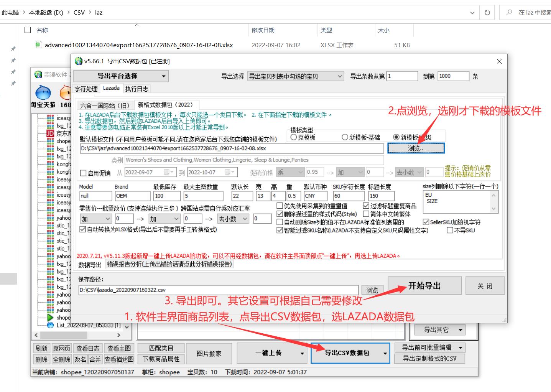This screenshot has width=551, height=392.
Task: Select the green play-arrow shopee list item icon
Action: [x=50, y=318]
